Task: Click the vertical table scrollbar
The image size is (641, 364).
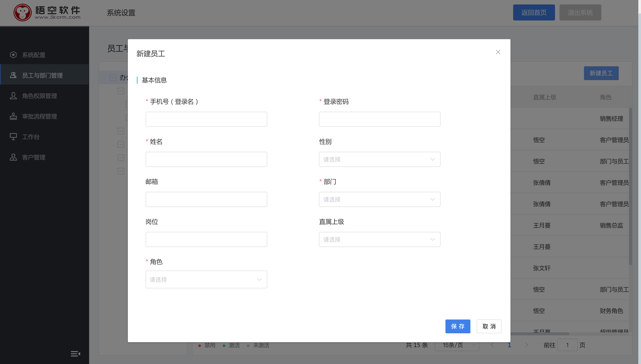Action: (630, 186)
